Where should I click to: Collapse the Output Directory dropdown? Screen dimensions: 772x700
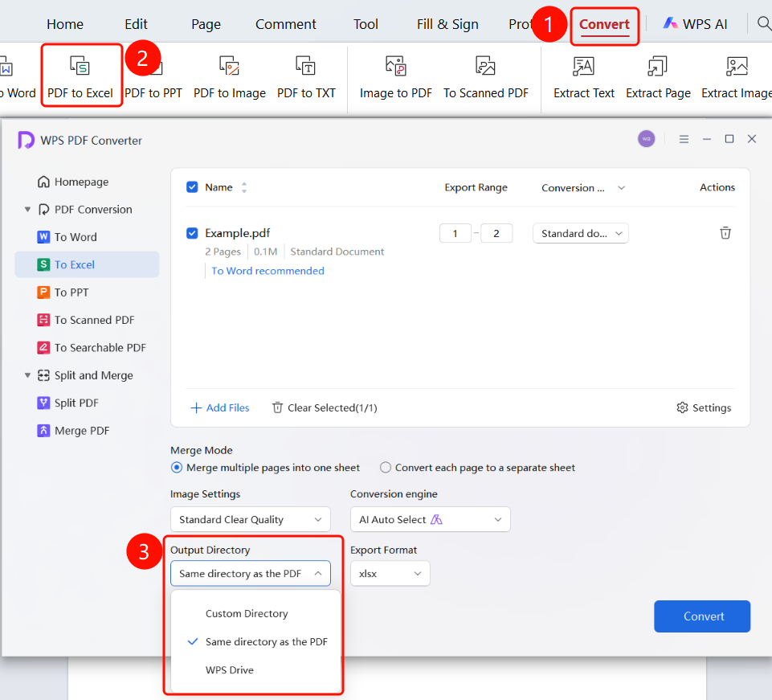(251, 573)
